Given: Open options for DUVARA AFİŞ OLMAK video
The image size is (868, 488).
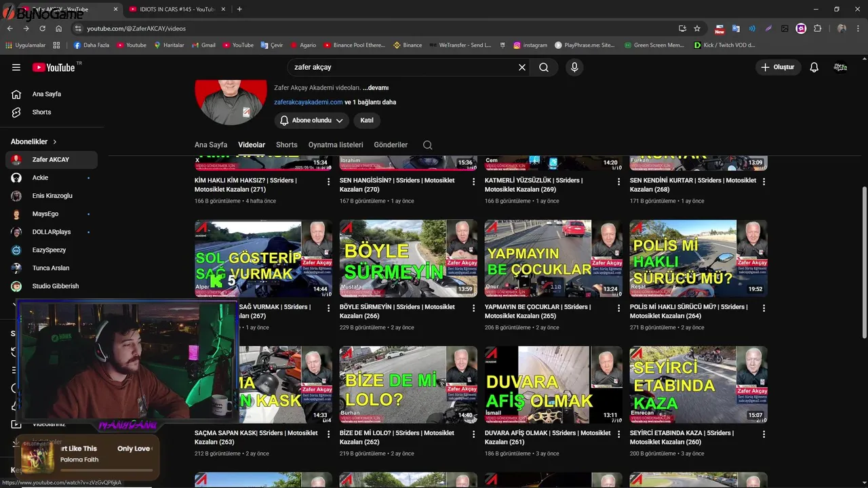Looking at the screenshot, I should 619,434.
